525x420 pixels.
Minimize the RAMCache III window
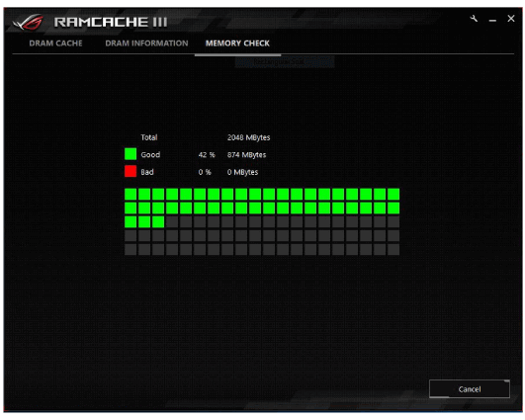point(492,21)
